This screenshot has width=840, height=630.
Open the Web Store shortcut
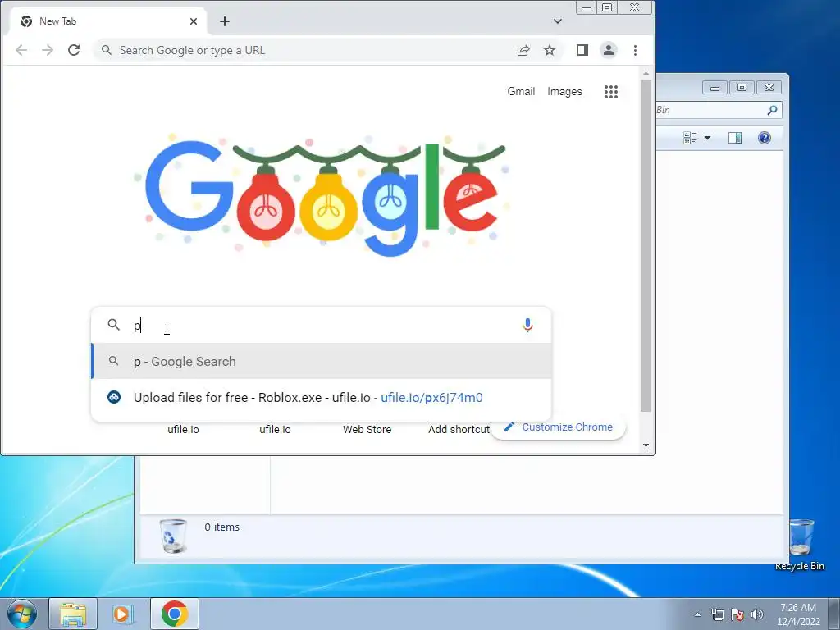[367, 430]
